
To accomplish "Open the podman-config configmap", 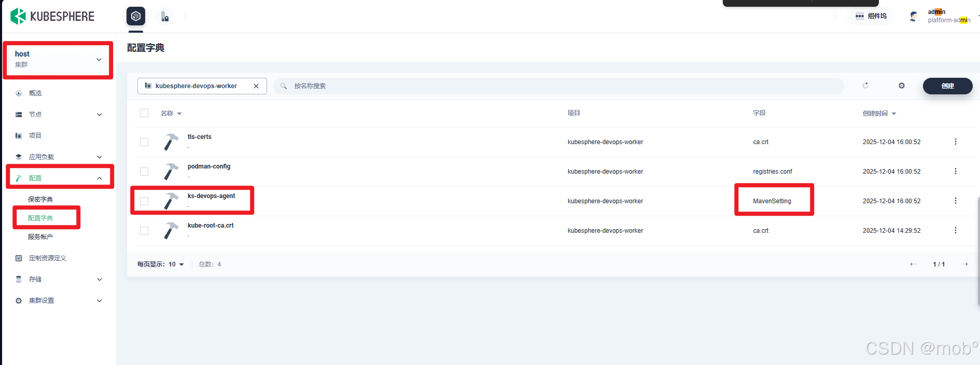I will [x=209, y=166].
